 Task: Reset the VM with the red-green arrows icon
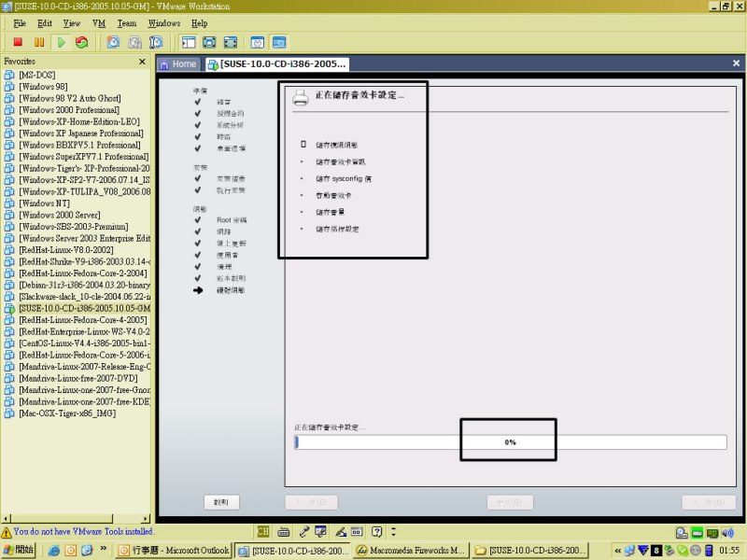pos(82,42)
